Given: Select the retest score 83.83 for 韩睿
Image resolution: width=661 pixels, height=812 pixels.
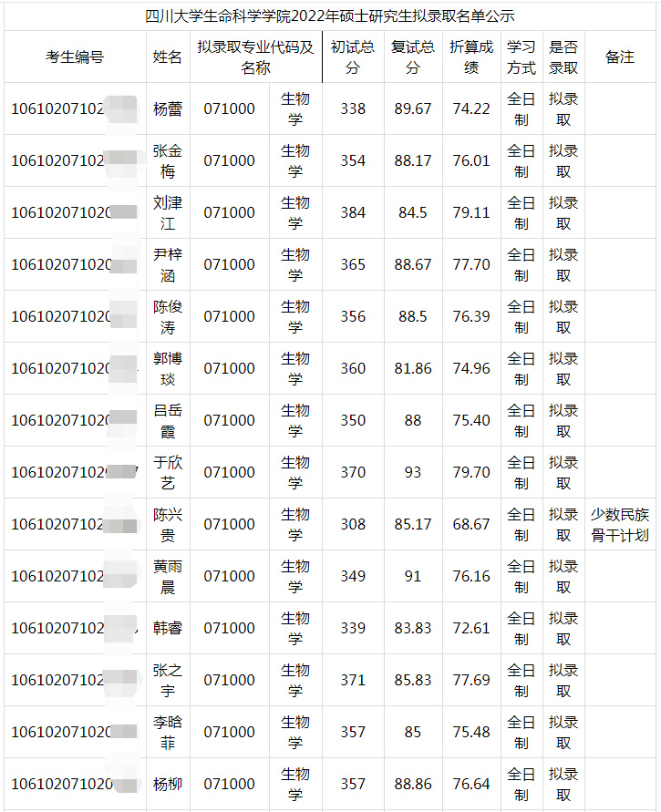Looking at the screenshot, I should pos(413,628).
